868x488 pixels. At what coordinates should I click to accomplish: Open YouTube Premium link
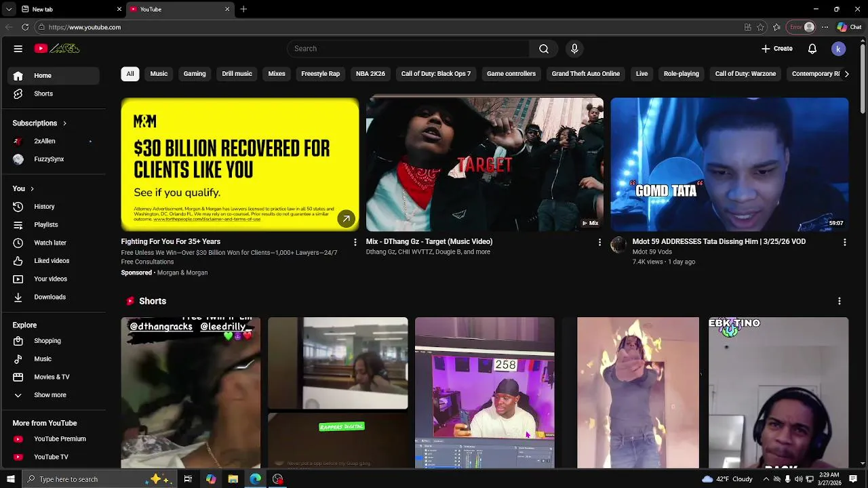pos(53,439)
